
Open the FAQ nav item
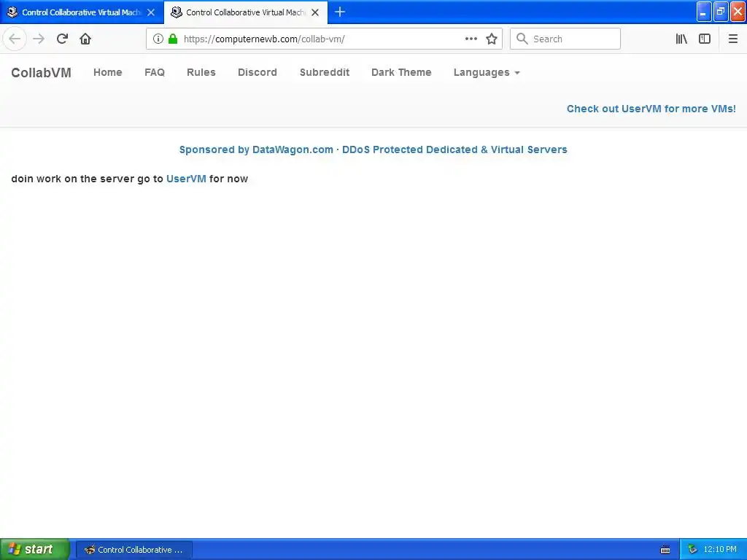click(x=155, y=72)
